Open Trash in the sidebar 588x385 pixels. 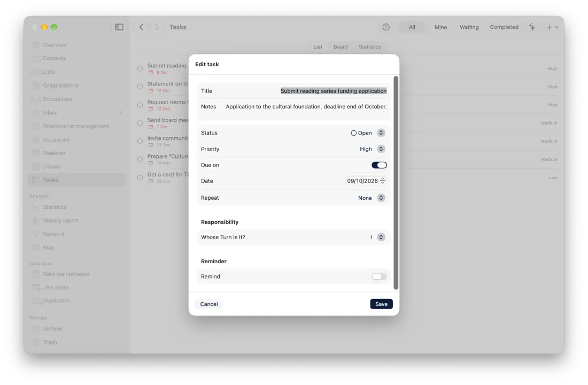click(x=50, y=342)
